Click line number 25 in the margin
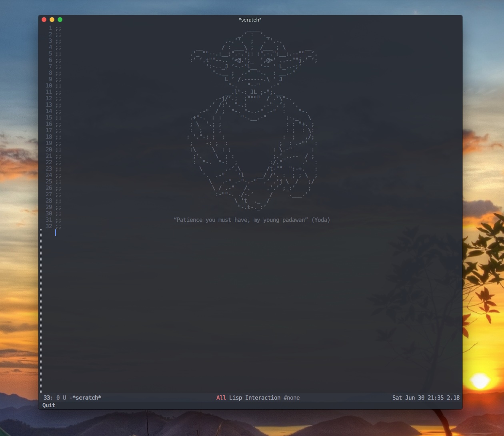Screen dimensions: 504x436 click(49, 181)
